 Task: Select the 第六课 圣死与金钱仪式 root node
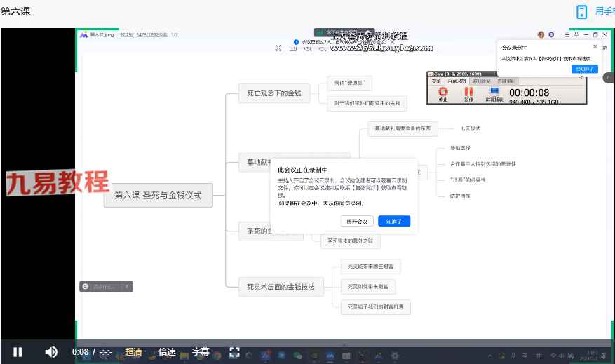(x=158, y=196)
